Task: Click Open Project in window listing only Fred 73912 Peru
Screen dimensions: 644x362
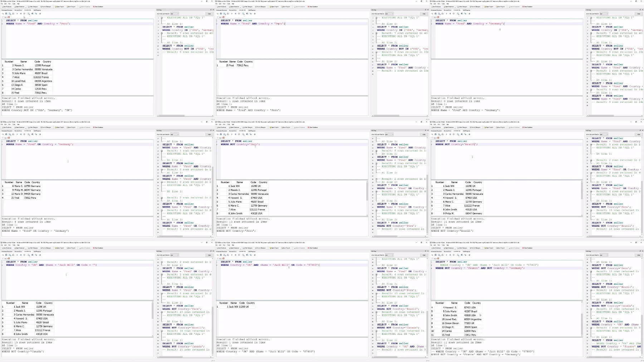Action: pyautogui.click(x=274, y=6)
